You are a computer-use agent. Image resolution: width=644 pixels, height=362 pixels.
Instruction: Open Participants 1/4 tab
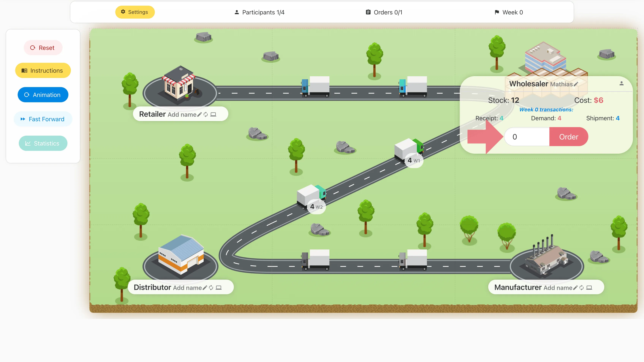click(259, 12)
